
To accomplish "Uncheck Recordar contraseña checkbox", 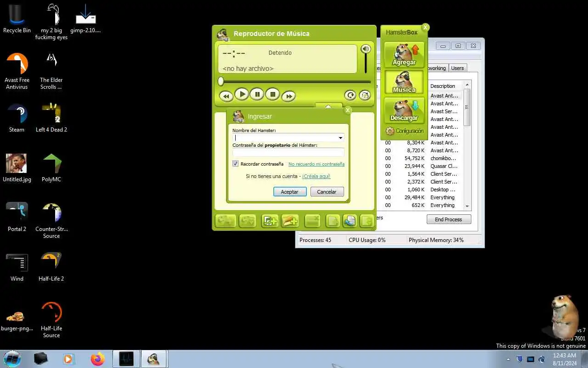I will point(235,164).
